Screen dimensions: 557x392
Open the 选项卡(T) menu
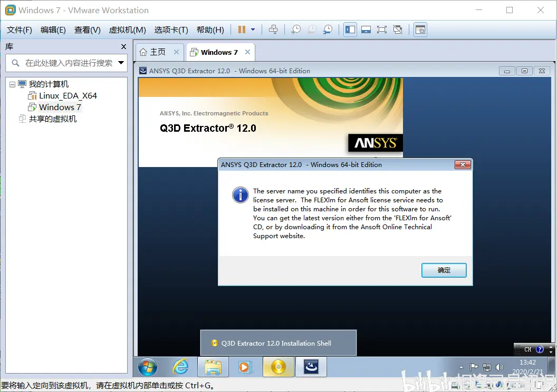coord(171,30)
